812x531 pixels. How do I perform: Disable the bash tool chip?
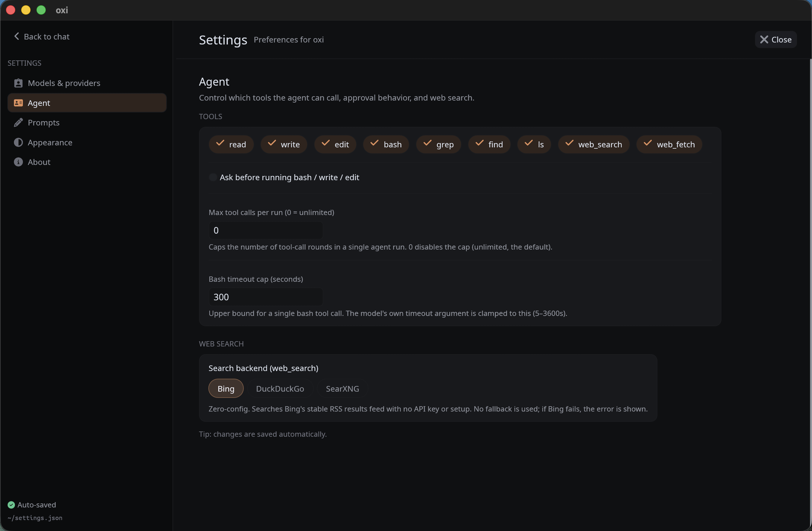[x=386, y=144]
